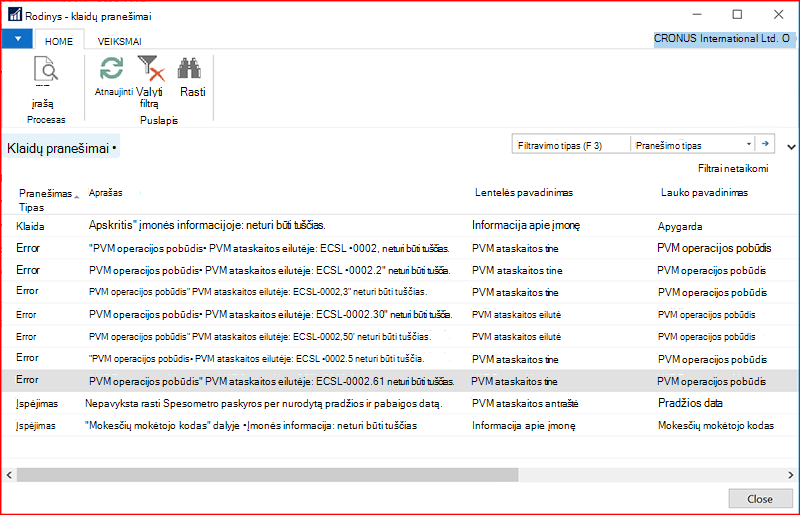Click the Klaidų pranešimai page title
The width and height of the screenshot is (800, 515).
click(61, 149)
